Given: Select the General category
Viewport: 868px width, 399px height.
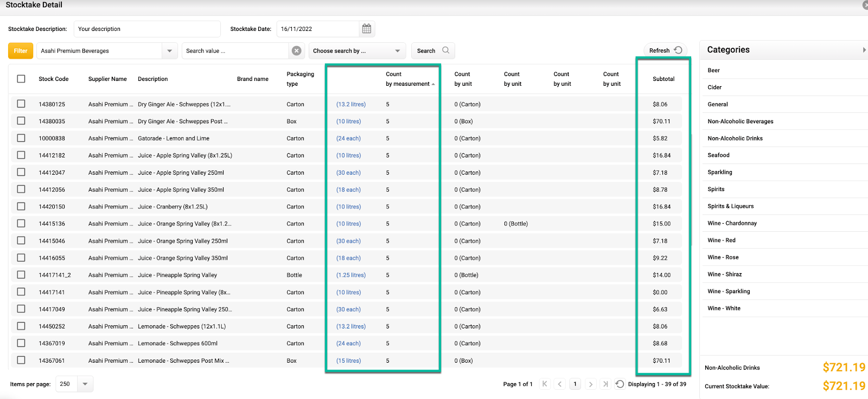Looking at the screenshot, I should point(718,104).
